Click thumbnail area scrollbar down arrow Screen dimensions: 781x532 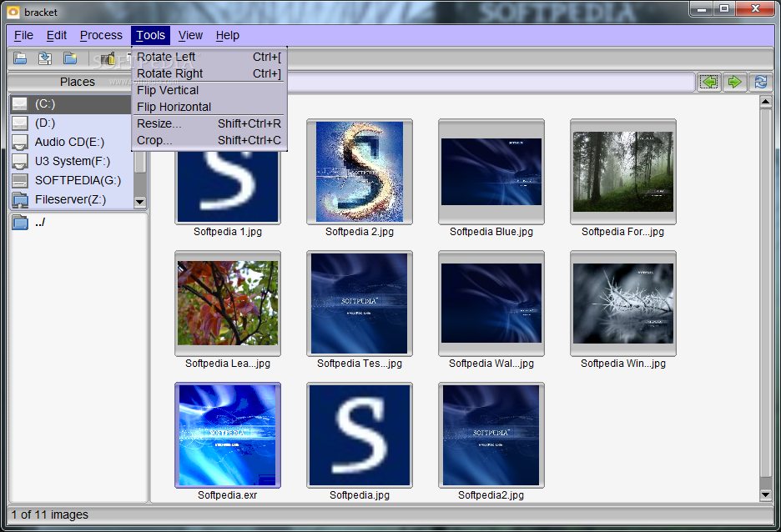[765, 494]
